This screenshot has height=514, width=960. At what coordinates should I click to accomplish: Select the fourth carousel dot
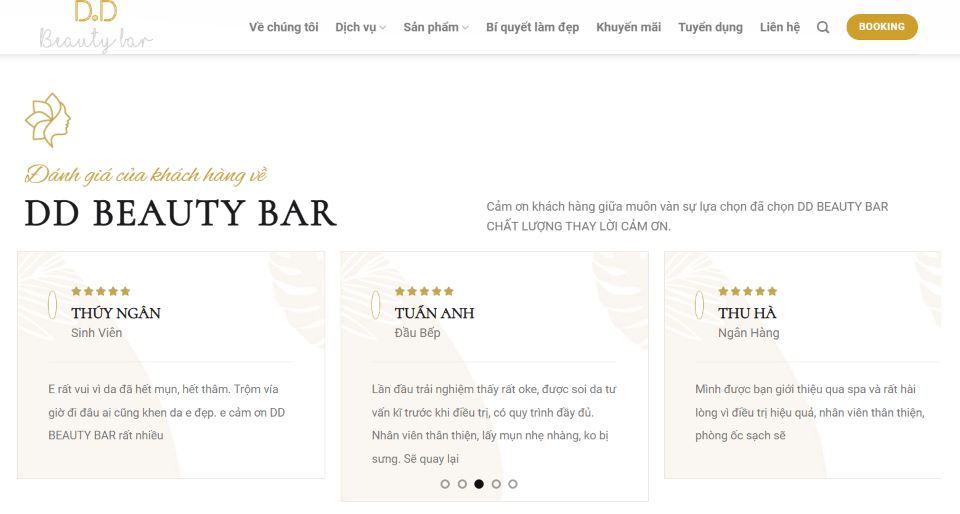click(496, 484)
